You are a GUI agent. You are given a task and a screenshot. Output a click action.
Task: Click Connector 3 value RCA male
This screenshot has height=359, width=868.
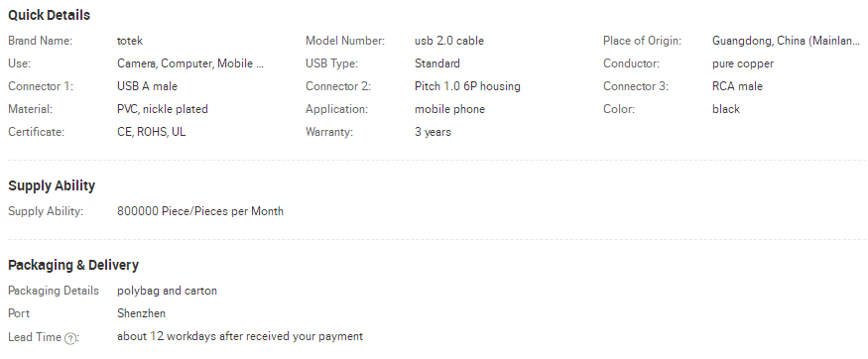[737, 86]
